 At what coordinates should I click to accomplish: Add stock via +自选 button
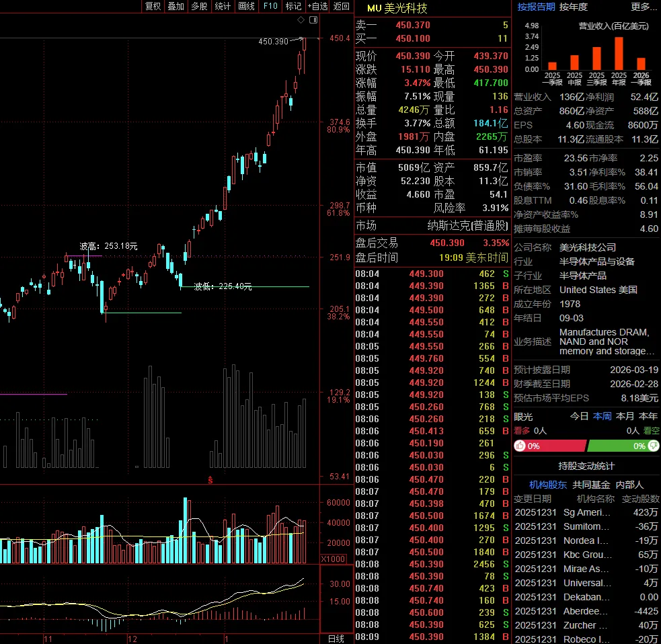click(x=317, y=6)
